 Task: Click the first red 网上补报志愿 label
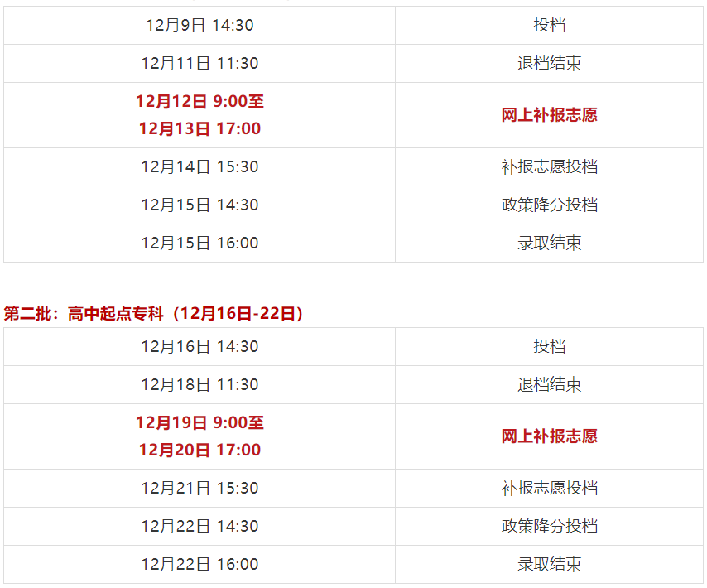549,115
